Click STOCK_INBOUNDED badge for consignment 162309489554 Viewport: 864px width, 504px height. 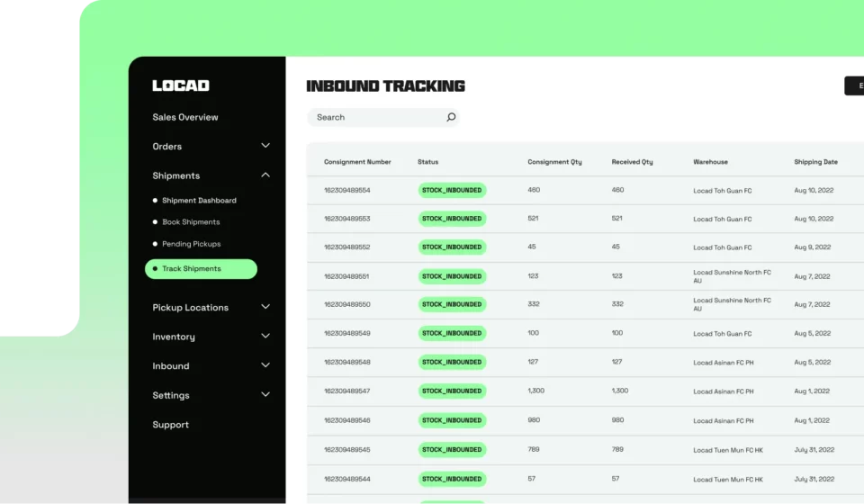coord(452,190)
